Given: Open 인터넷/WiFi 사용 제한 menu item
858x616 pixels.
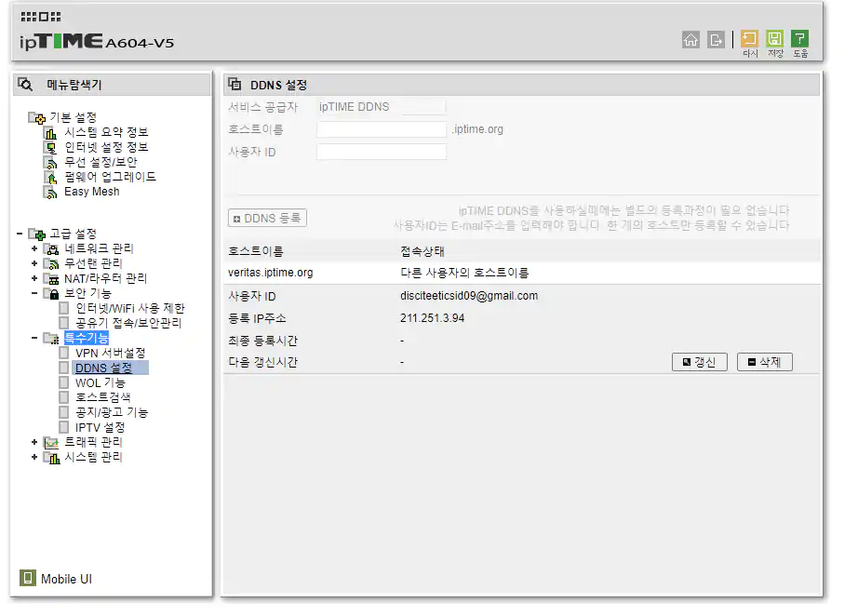Looking at the screenshot, I should (130, 308).
